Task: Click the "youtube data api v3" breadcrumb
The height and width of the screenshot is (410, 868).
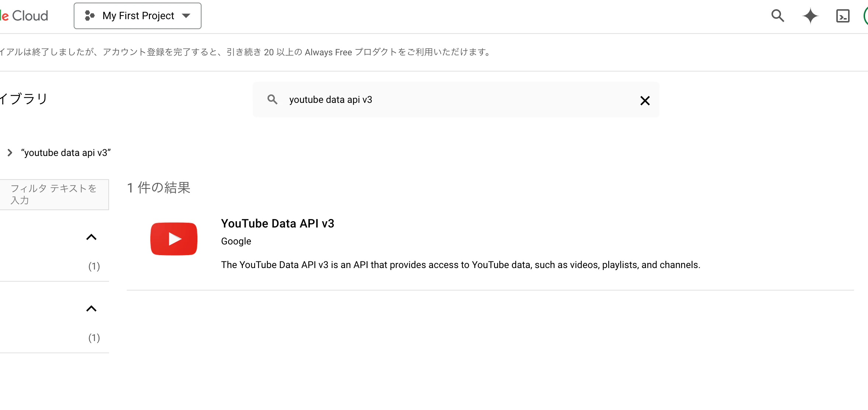Action: pyautogui.click(x=66, y=153)
